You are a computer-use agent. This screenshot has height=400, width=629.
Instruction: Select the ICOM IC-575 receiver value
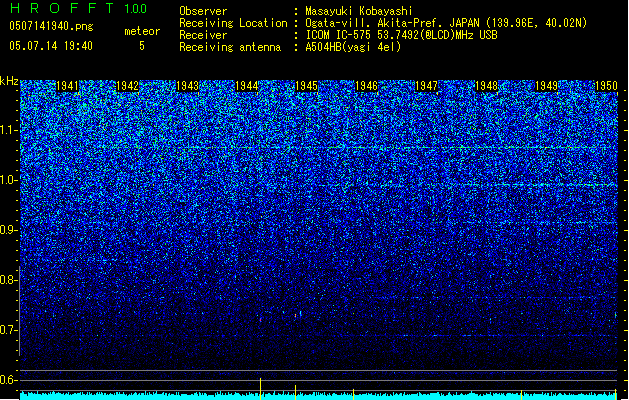point(401,35)
